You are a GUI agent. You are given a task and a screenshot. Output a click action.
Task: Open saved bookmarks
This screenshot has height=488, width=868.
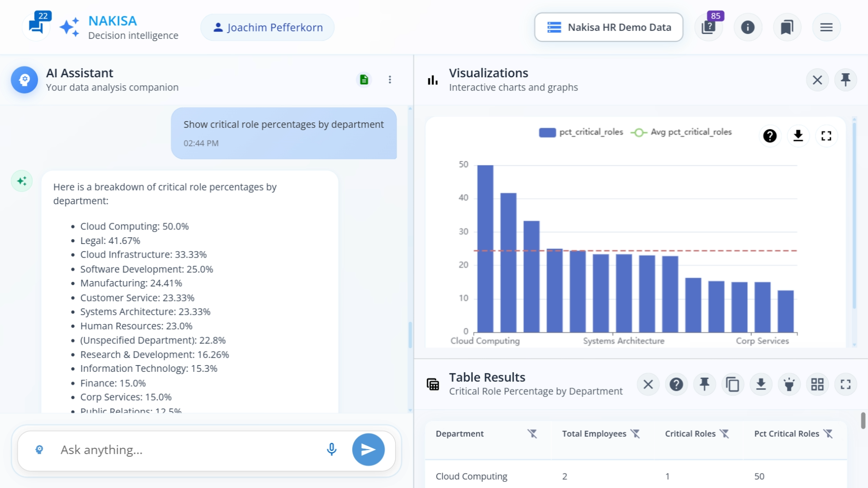click(x=787, y=27)
